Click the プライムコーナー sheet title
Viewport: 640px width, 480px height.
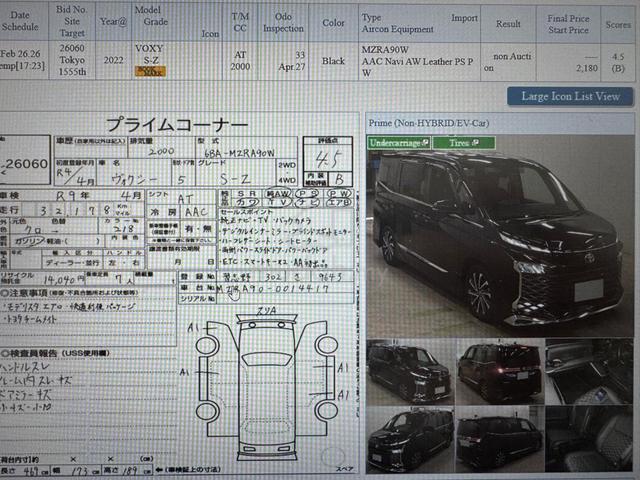click(x=177, y=124)
